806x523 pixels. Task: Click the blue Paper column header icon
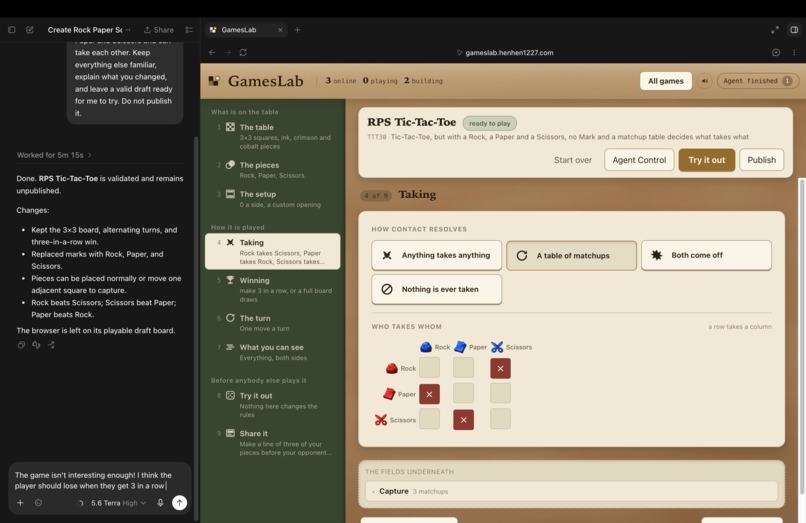tap(460, 347)
